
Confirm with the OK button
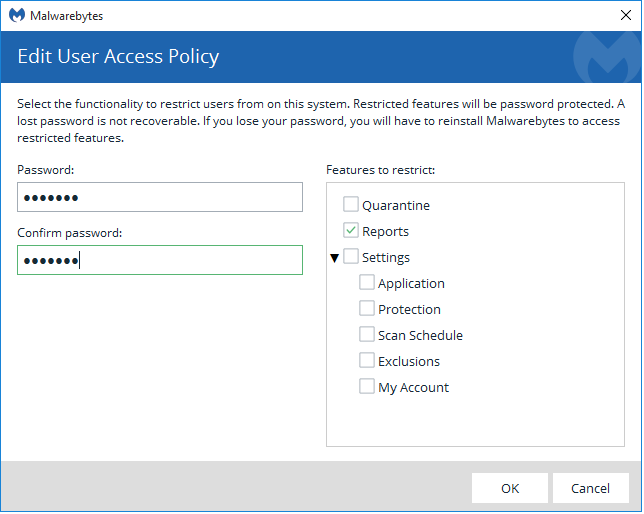[511, 489]
